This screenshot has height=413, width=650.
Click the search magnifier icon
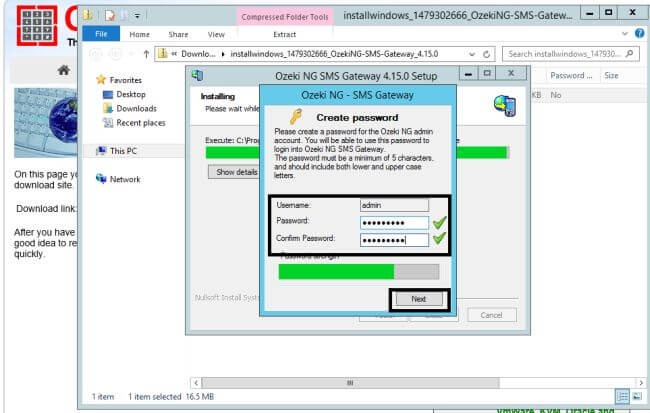[x=630, y=53]
